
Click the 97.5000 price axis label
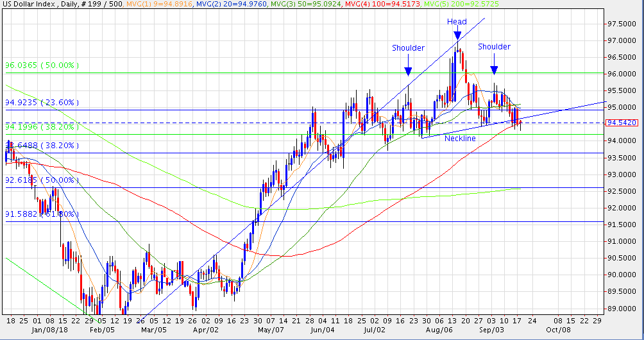(622, 24)
